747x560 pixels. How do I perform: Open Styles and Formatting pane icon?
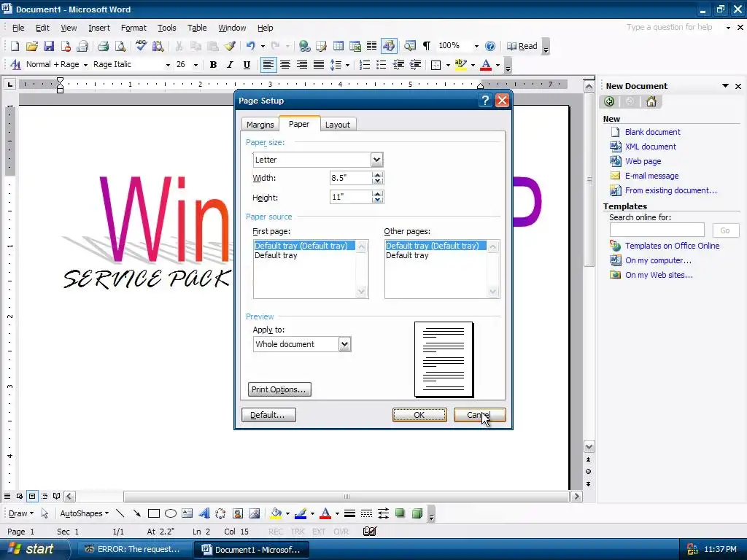click(15, 64)
